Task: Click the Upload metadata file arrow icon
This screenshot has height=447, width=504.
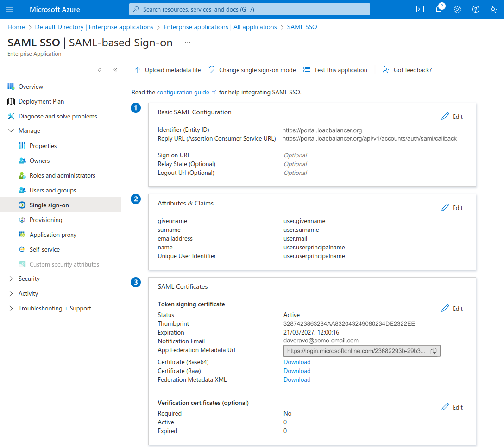Action: pyautogui.click(x=138, y=70)
